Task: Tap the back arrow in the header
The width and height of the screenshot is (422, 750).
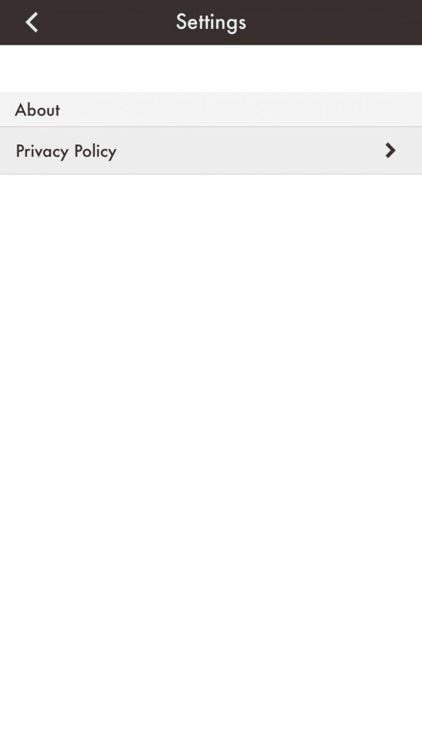Action: 32,22
